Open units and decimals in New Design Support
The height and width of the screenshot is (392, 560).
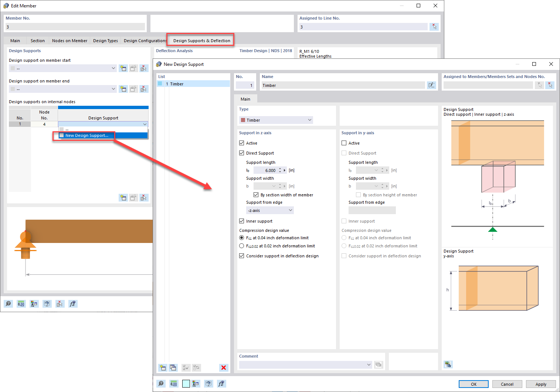tap(174, 383)
